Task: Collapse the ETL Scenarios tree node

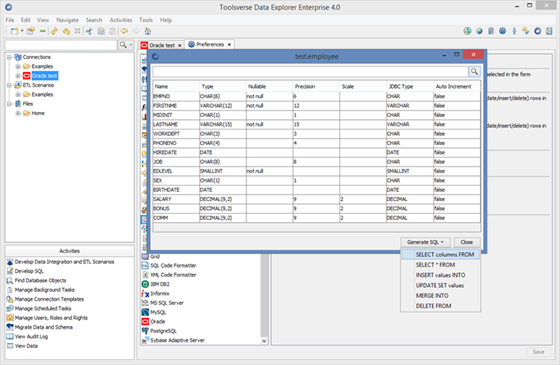Action: coord(9,85)
